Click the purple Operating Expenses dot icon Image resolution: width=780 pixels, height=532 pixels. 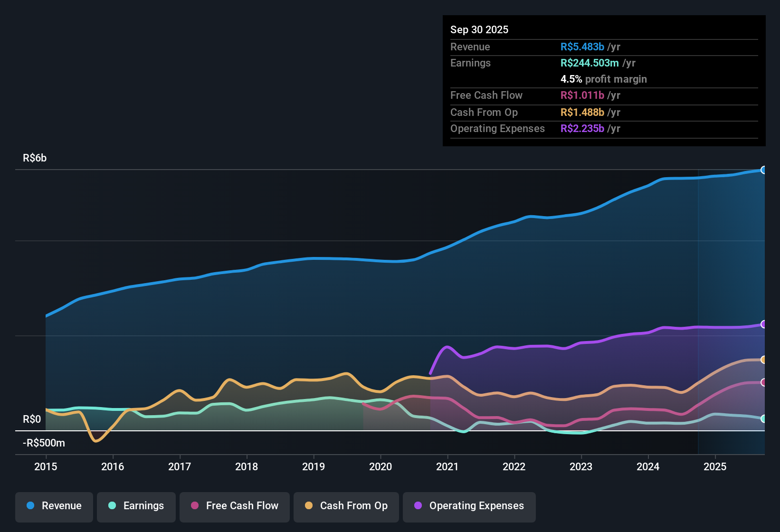coord(418,506)
